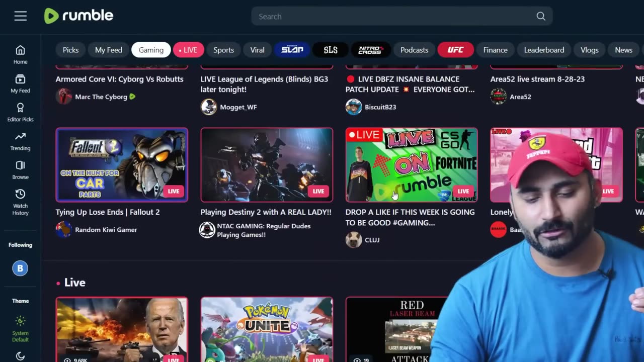This screenshot has height=362, width=644.
Task: Click BiscuitB23 channel avatar
Action: (354, 107)
